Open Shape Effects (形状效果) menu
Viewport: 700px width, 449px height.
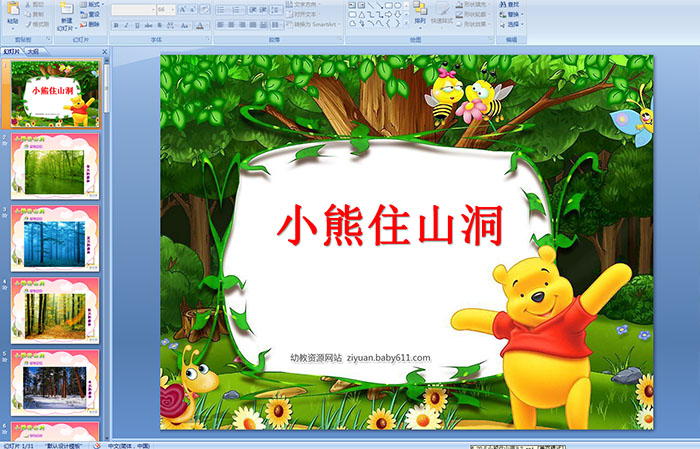[474, 24]
